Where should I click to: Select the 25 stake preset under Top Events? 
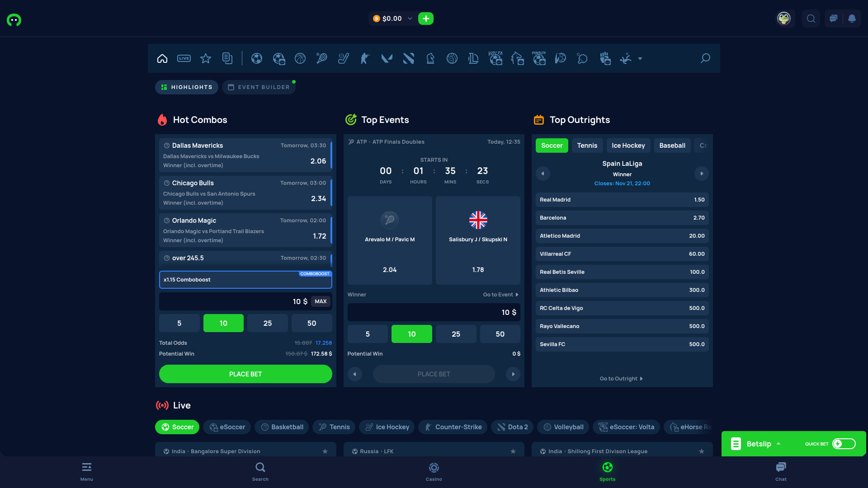tap(456, 334)
